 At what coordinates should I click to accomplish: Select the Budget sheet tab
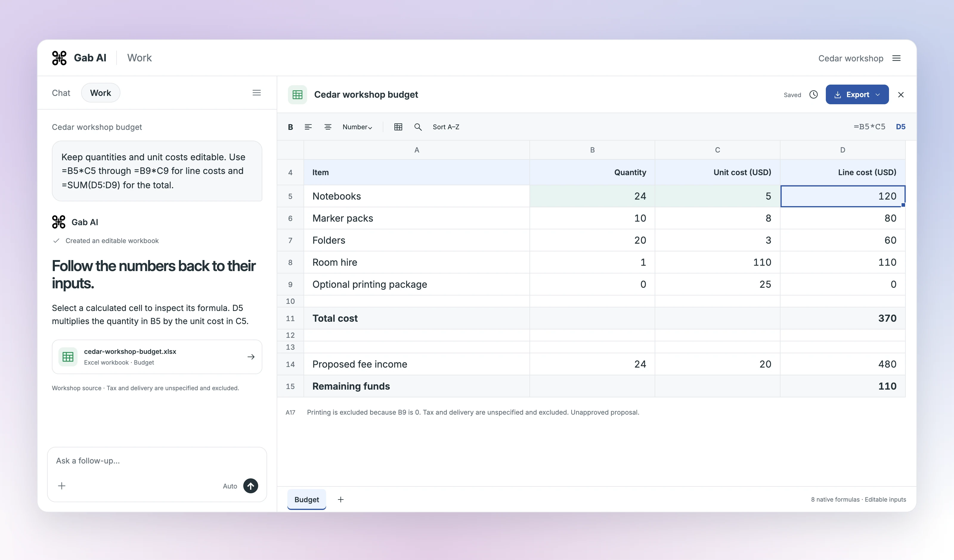[307, 500]
